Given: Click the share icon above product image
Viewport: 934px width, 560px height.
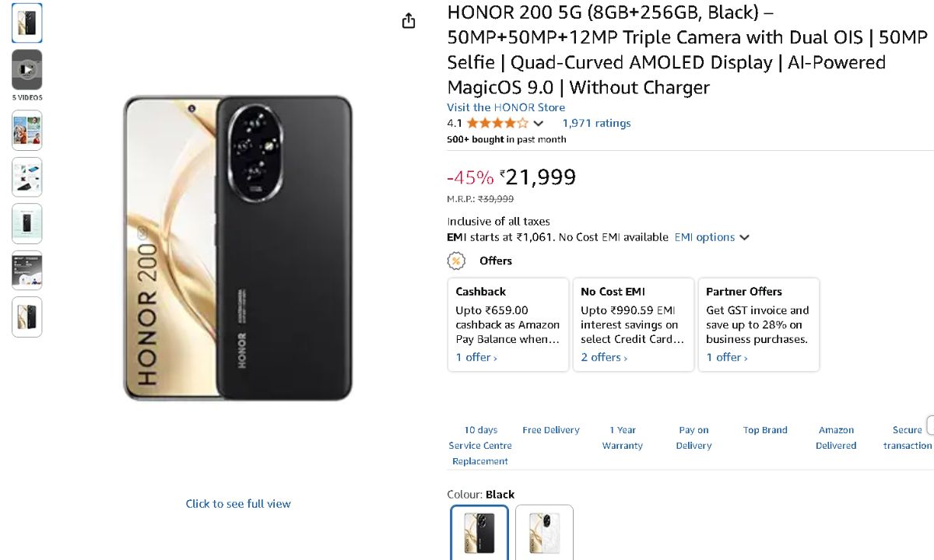Looking at the screenshot, I should click(x=409, y=21).
